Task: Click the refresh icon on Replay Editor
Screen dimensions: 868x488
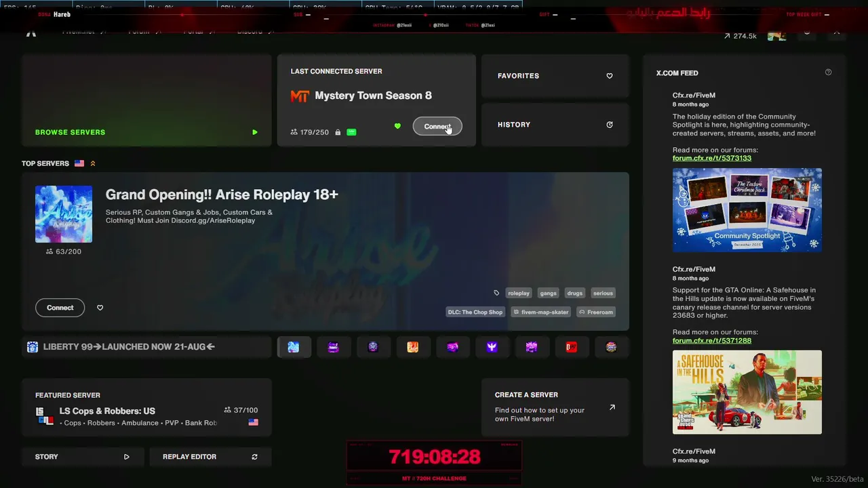Action: pyautogui.click(x=255, y=457)
